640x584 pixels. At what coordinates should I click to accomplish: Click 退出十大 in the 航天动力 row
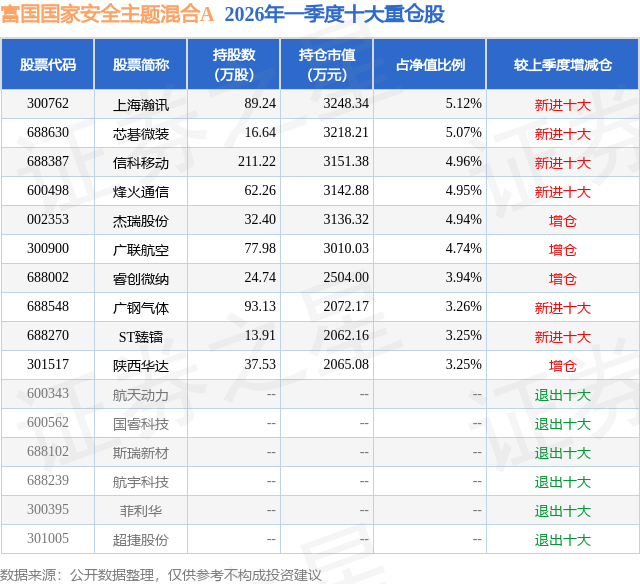[x=563, y=395]
